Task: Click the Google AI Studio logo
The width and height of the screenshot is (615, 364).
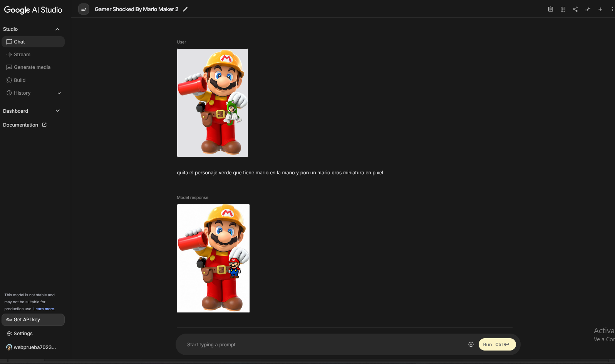Action: [x=33, y=10]
